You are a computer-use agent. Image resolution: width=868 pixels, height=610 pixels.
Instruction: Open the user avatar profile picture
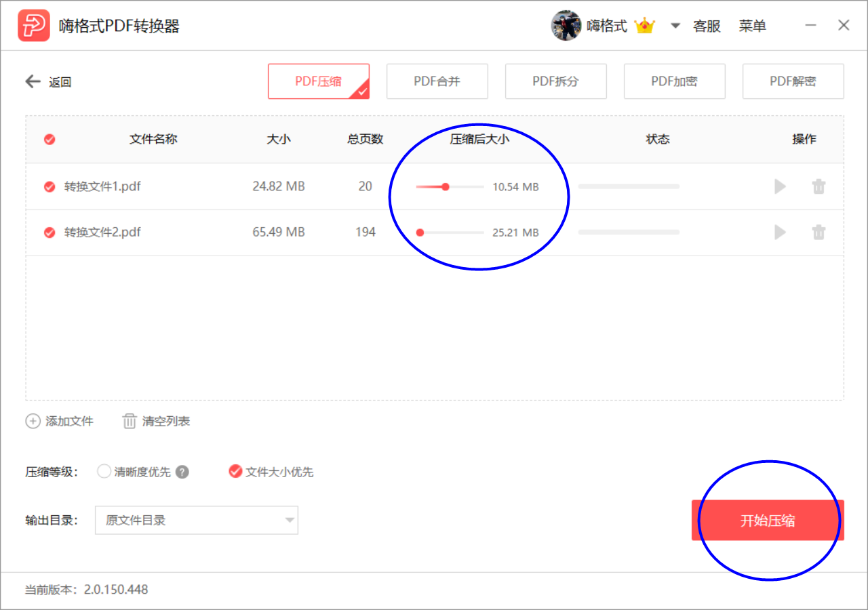click(566, 26)
